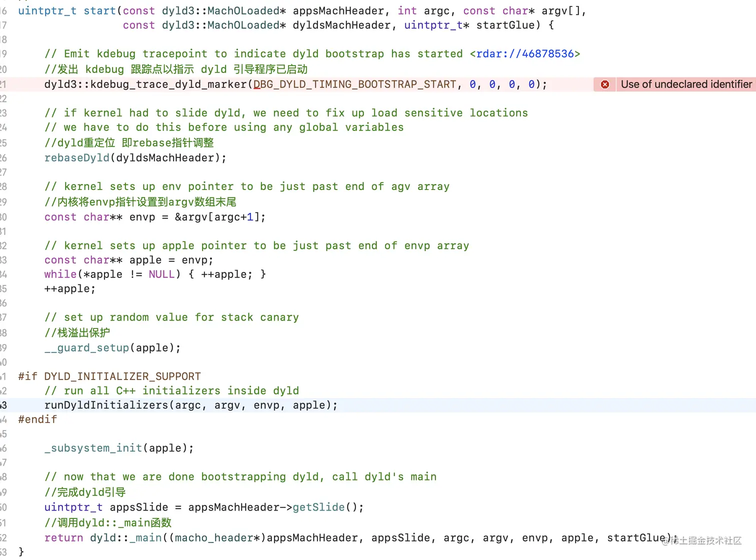756x560 pixels.
Task: Click the getSlide method call
Action: (x=318, y=507)
